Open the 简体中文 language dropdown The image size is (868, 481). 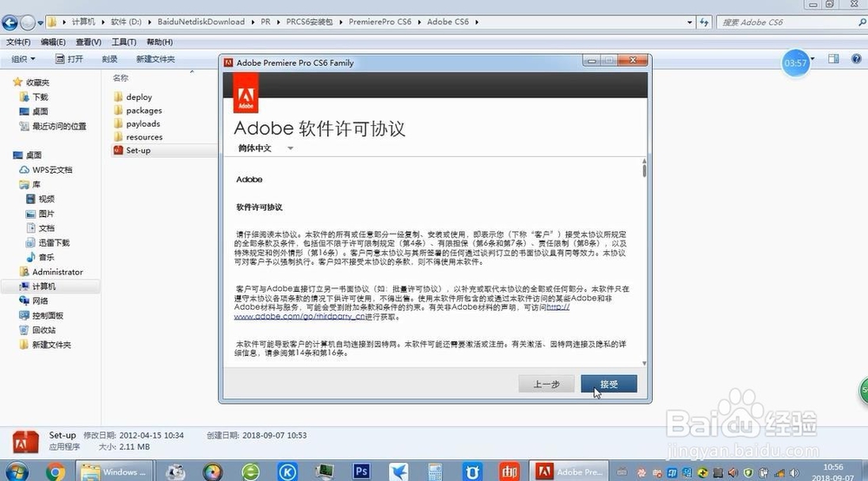pyautogui.click(x=266, y=148)
